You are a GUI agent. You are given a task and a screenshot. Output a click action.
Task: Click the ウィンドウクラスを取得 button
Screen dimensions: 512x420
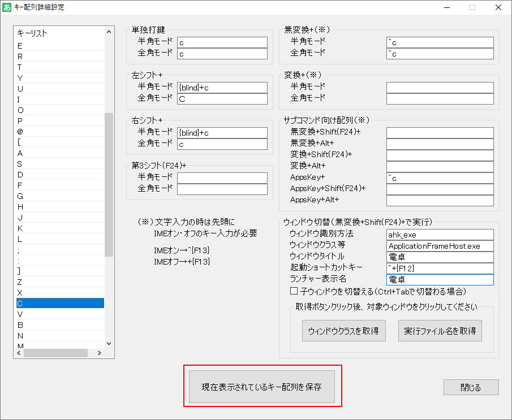pyautogui.click(x=343, y=331)
